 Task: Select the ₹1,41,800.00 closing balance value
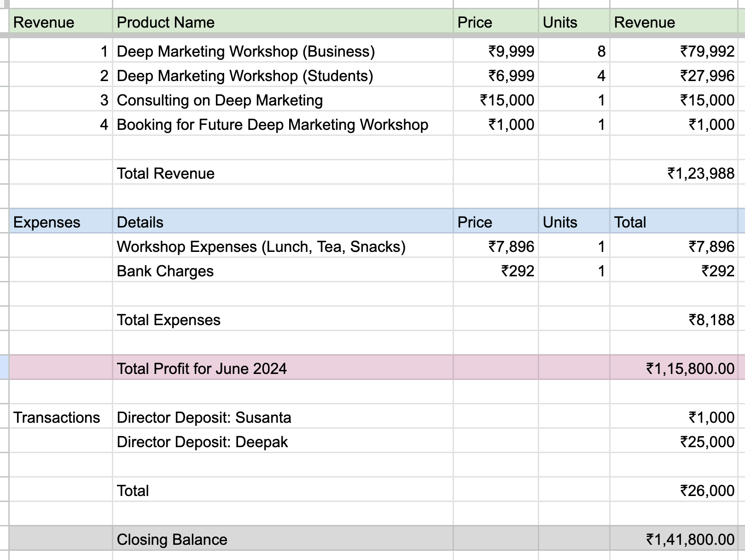tap(674, 539)
